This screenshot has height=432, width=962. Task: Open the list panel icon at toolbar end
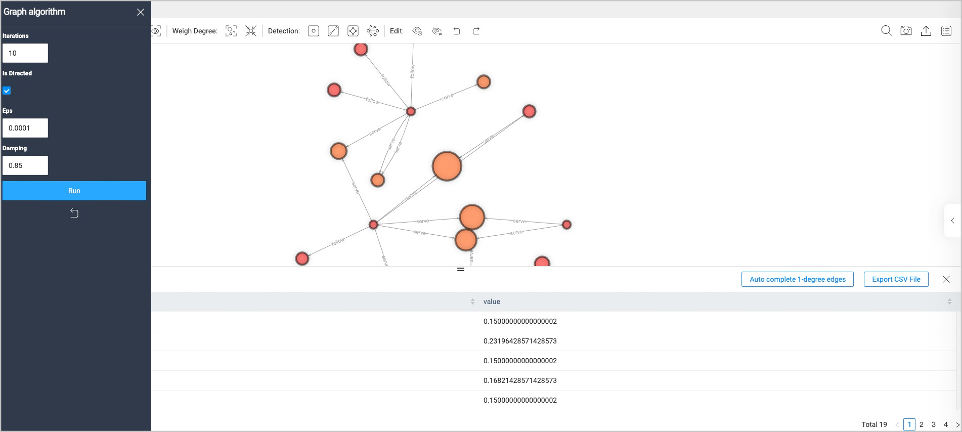click(945, 31)
